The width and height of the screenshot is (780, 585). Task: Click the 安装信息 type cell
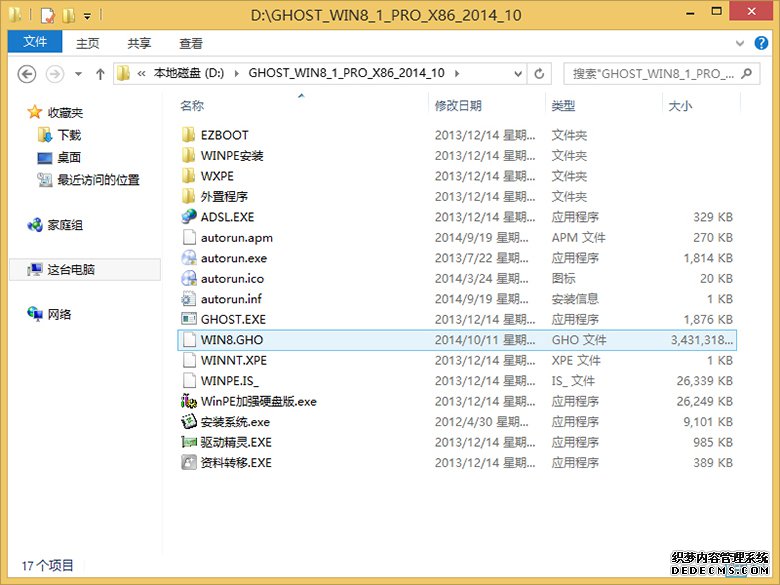575,298
